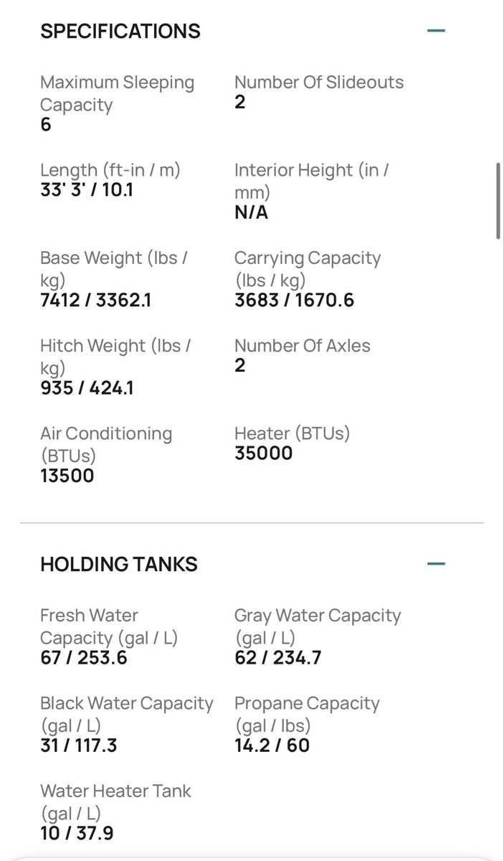Select the HOLDING TANKS heading

(119, 564)
